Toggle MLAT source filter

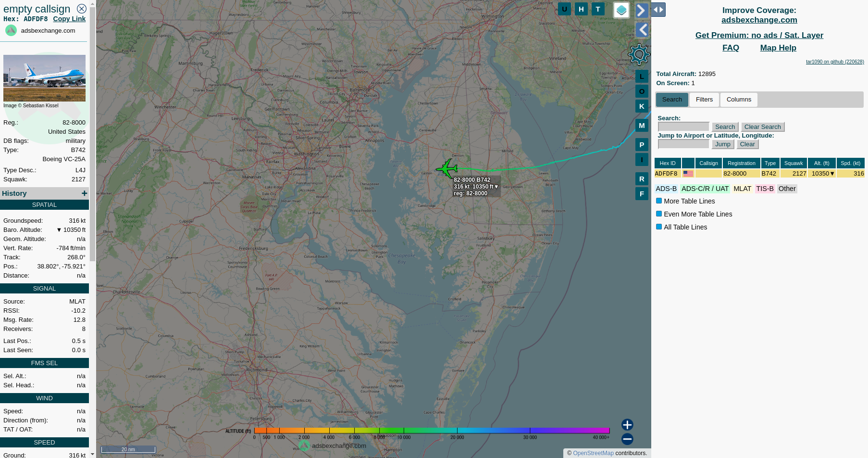coord(742,189)
